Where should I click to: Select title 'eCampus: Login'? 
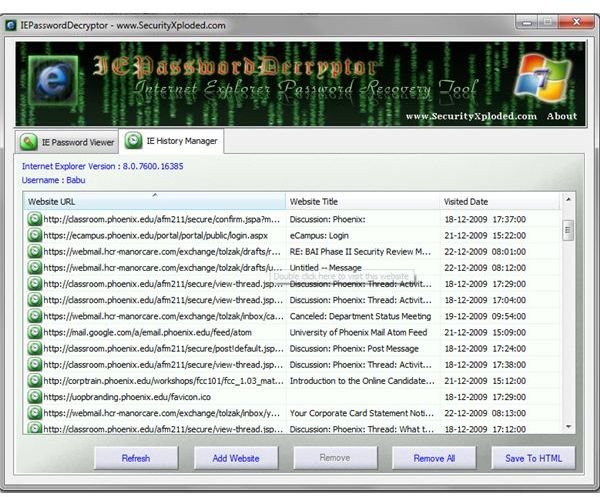(319, 235)
